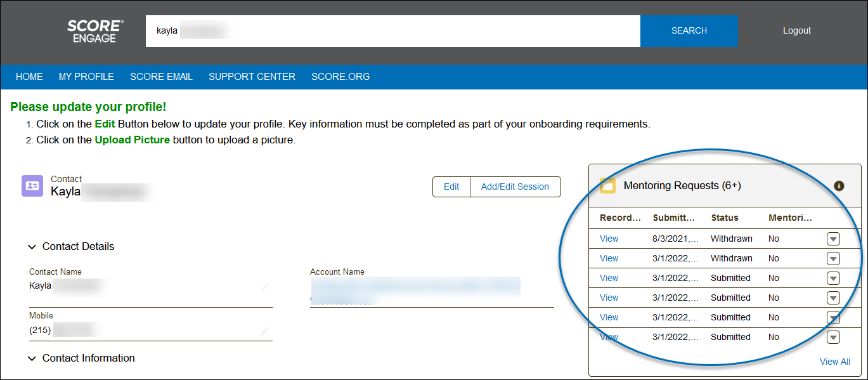Click Logout in the top right

click(x=796, y=30)
